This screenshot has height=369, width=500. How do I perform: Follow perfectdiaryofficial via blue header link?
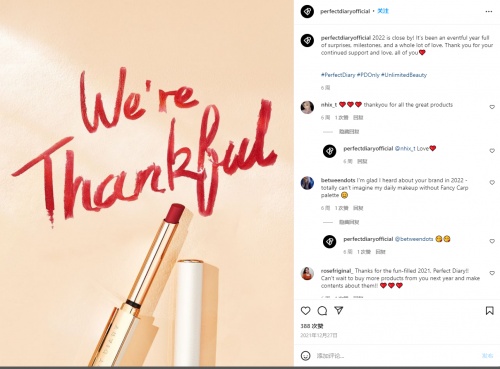click(383, 11)
